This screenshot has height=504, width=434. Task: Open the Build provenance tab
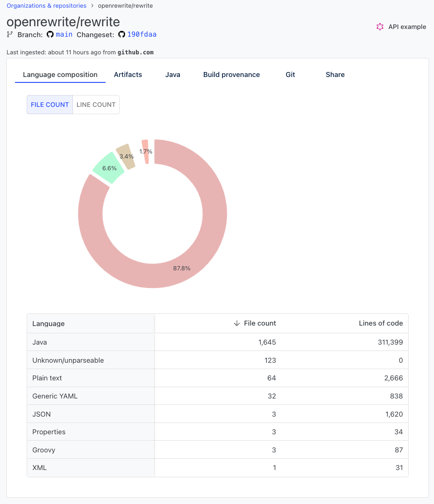pyautogui.click(x=231, y=75)
